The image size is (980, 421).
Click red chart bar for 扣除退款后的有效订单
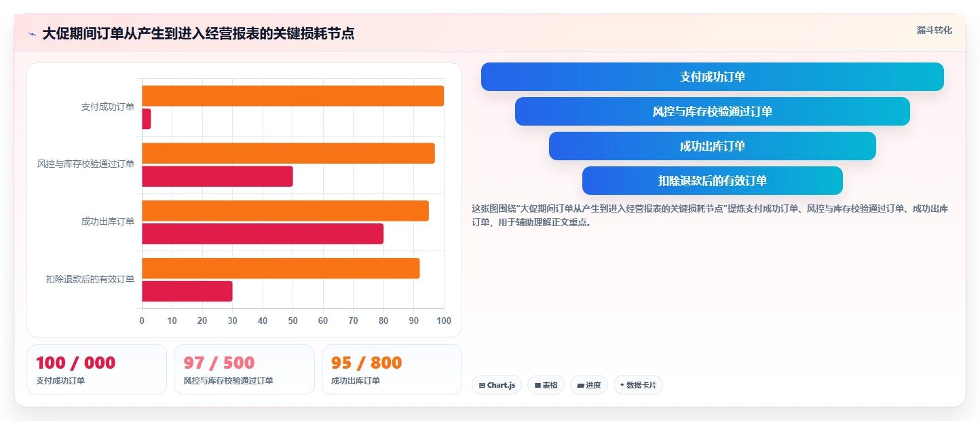tap(187, 291)
